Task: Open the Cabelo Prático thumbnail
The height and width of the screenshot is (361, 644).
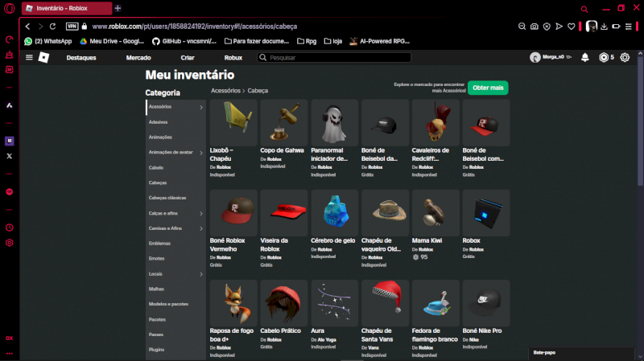Action: pos(284,303)
